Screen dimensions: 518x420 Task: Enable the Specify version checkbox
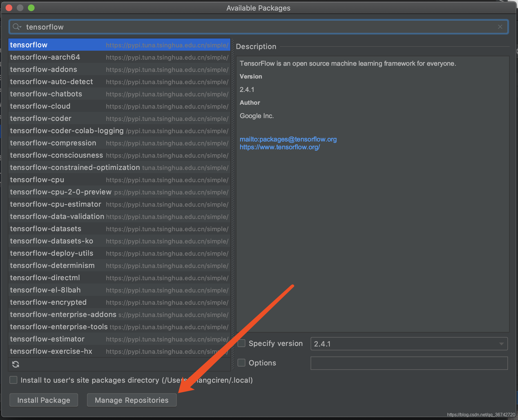(x=241, y=343)
